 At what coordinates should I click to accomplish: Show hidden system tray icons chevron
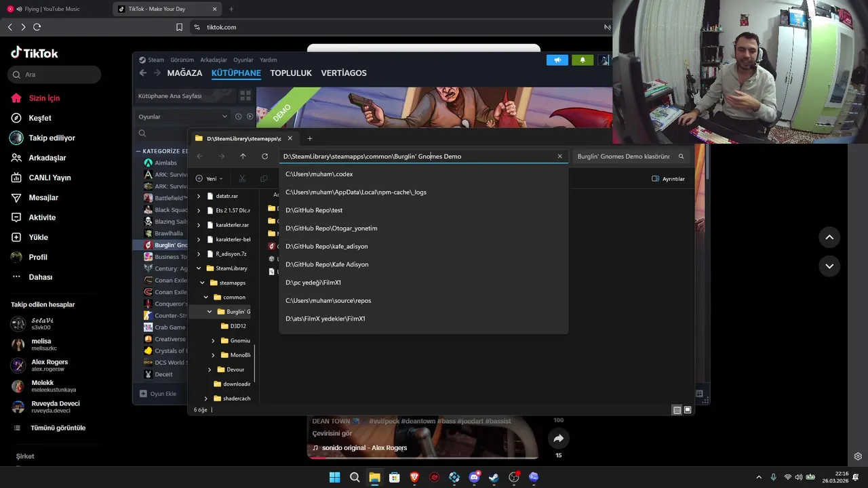[x=759, y=477]
